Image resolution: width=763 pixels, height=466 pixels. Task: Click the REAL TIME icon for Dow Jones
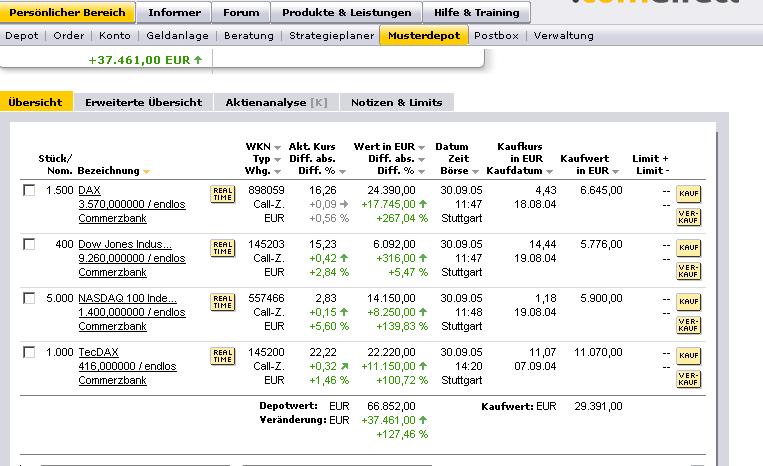222,248
